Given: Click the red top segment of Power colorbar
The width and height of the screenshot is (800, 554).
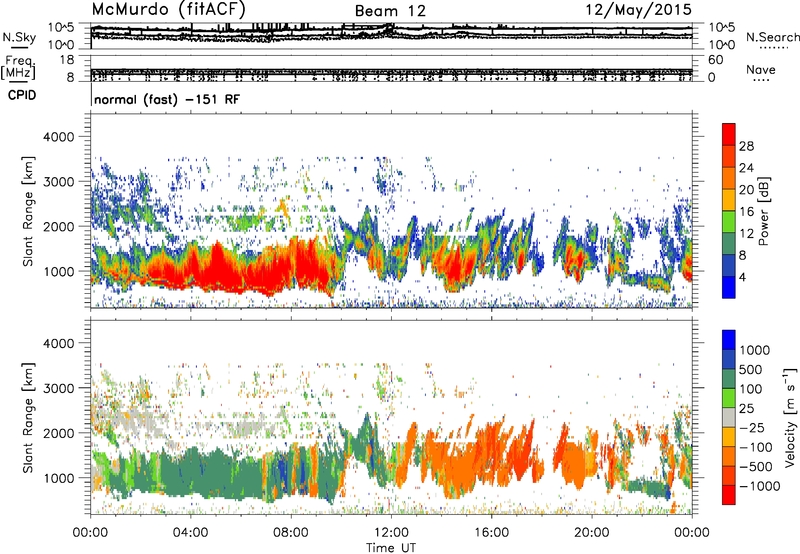Looking at the screenshot, I should pyautogui.click(x=729, y=135).
